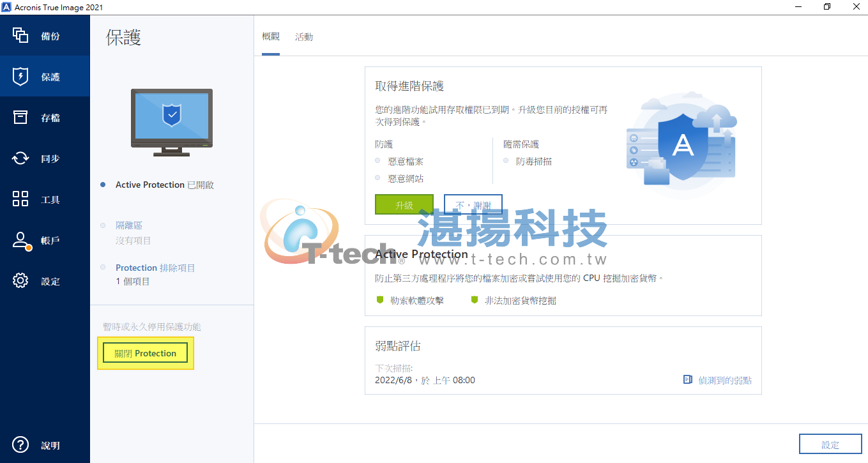Click the 1 個項目 text
Screen dimensions: 868x463
pos(133,282)
